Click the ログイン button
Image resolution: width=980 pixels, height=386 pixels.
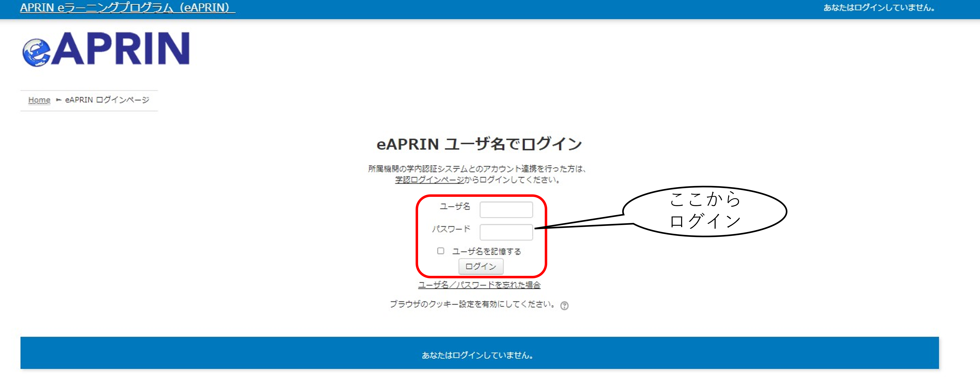click(x=481, y=266)
